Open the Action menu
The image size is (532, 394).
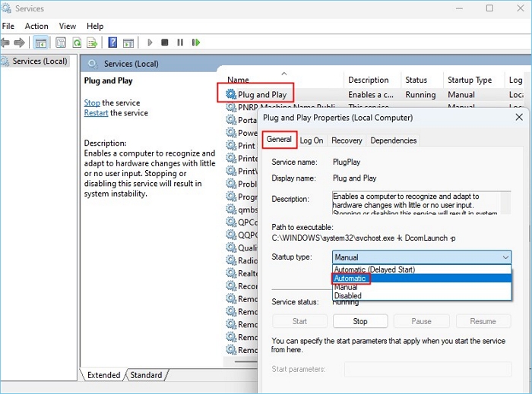36,26
